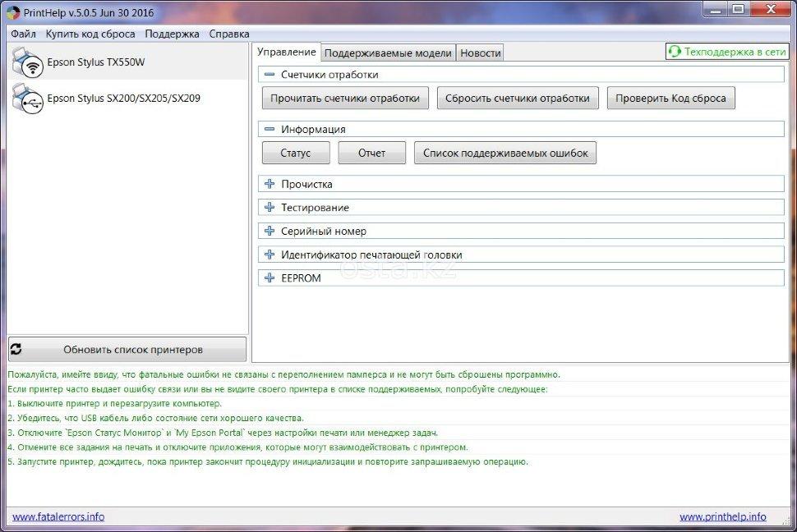Collapse the Счетчики отработки section
This screenshot has width=797, height=532.
pos(270,75)
